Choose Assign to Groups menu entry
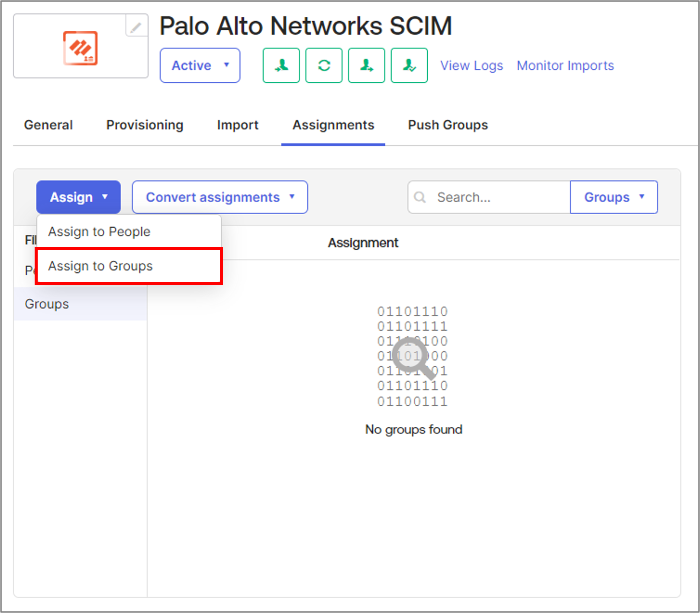 (x=129, y=266)
